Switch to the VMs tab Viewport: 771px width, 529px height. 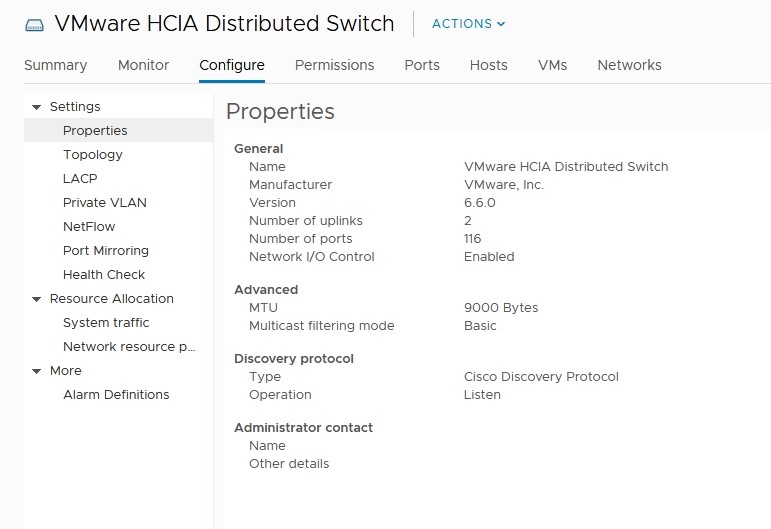[x=552, y=65]
